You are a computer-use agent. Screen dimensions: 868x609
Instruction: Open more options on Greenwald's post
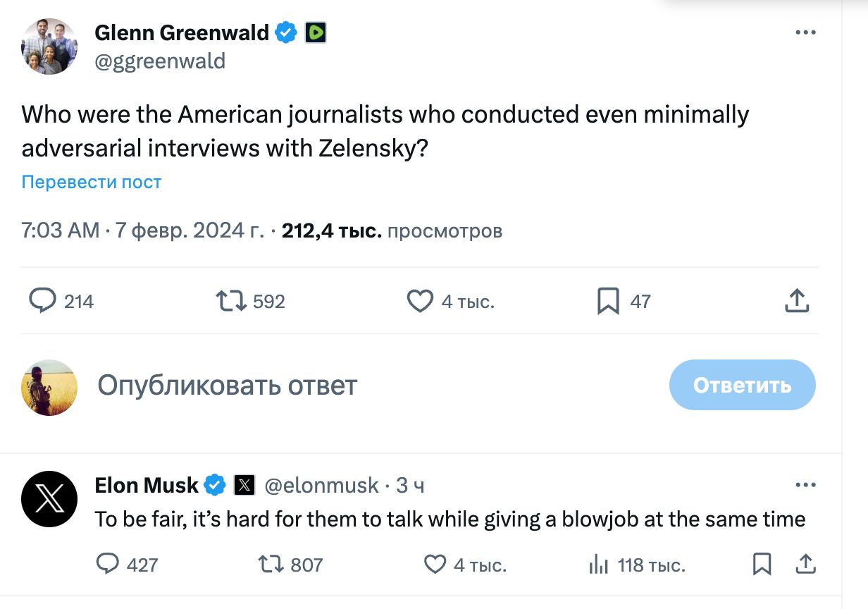(805, 32)
